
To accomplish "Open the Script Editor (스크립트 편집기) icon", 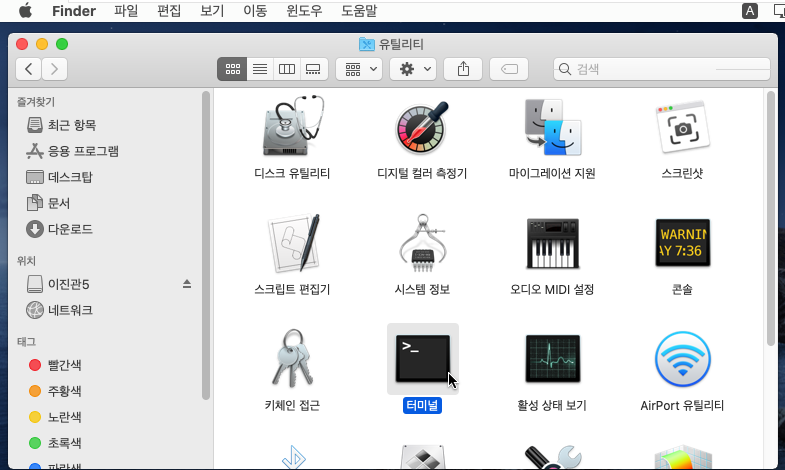I will 292,243.
